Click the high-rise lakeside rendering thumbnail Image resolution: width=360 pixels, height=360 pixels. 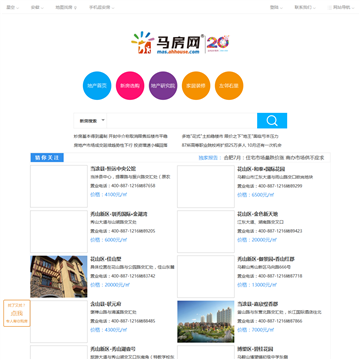point(206,322)
